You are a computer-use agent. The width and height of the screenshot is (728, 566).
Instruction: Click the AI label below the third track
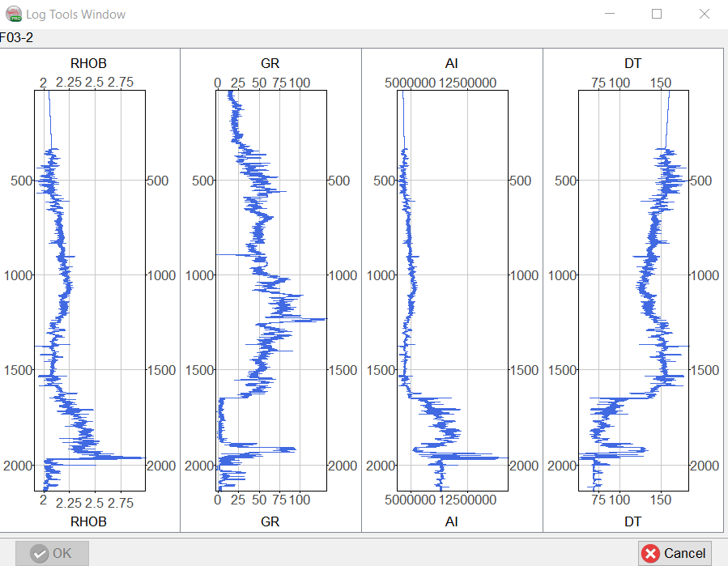coord(452,521)
